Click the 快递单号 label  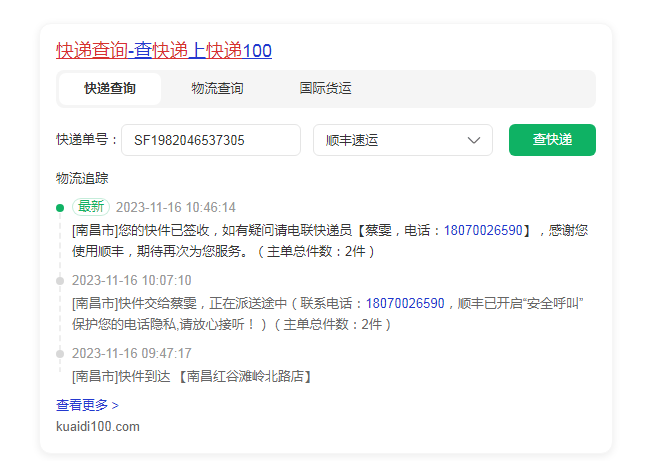(86, 140)
